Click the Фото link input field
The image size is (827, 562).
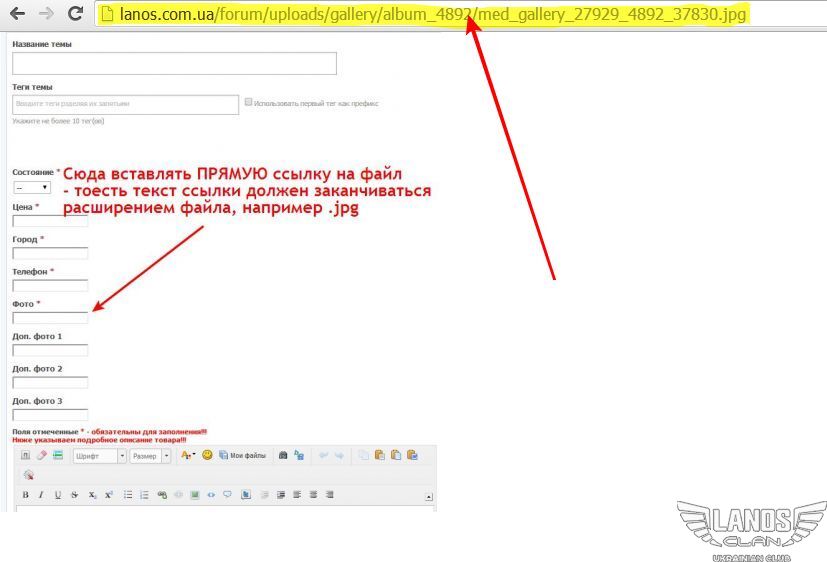(x=50, y=317)
